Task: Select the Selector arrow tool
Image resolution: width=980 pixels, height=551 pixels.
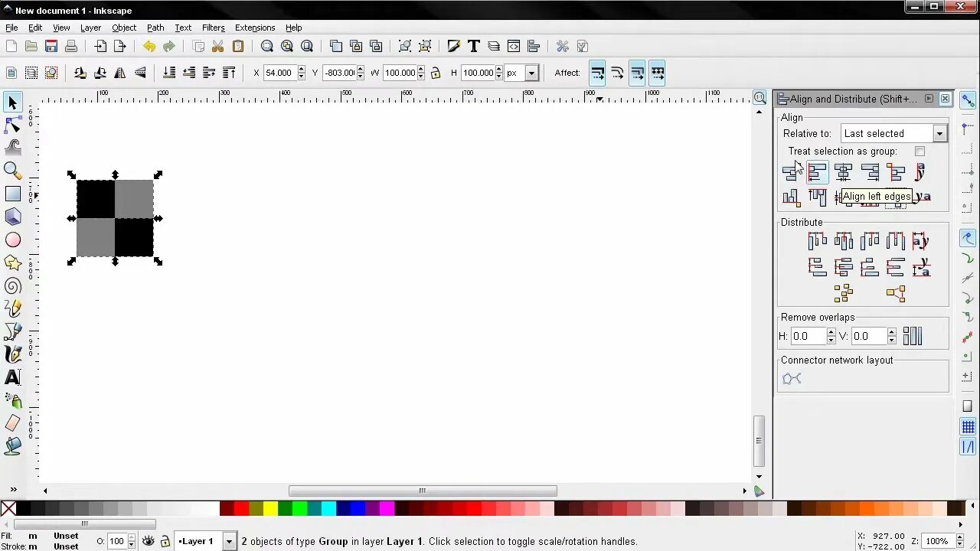Action: coord(12,103)
